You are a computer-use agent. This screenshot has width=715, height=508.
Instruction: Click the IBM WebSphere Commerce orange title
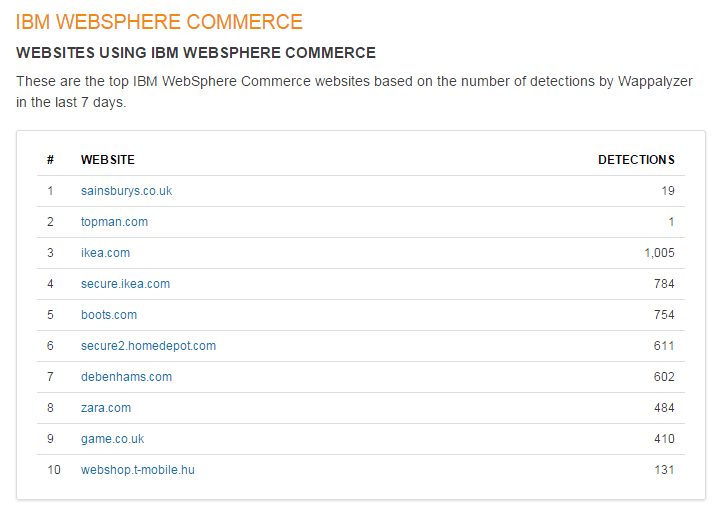(159, 22)
